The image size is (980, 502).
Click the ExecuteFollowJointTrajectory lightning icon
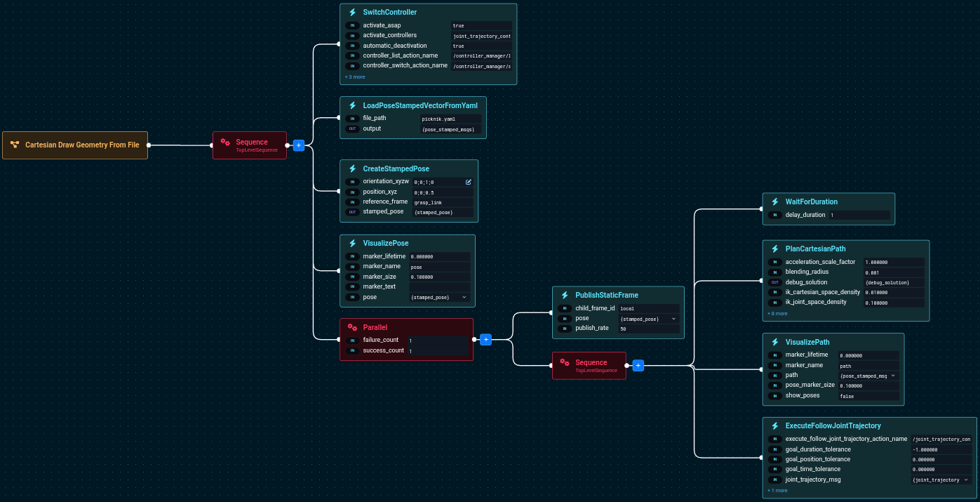[775, 425]
